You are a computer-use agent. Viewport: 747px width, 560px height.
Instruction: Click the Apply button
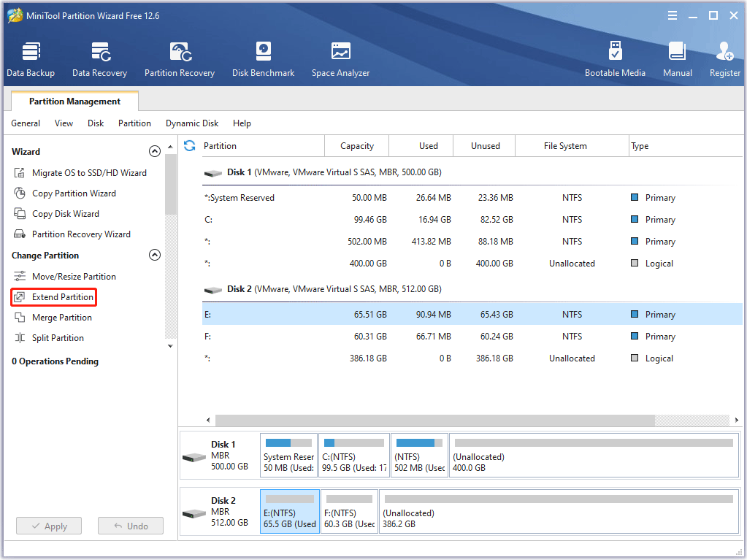[x=48, y=526]
